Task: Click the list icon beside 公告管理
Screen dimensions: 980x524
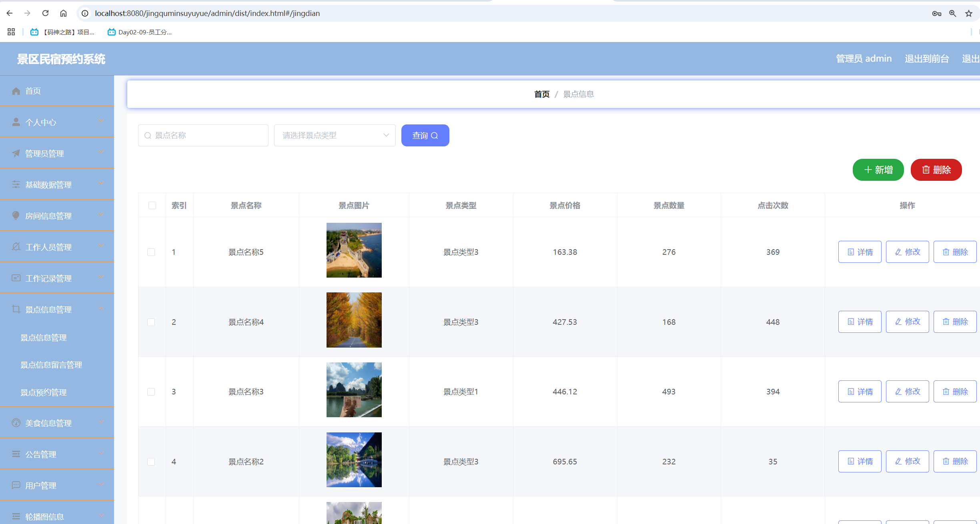Action: pyautogui.click(x=16, y=454)
